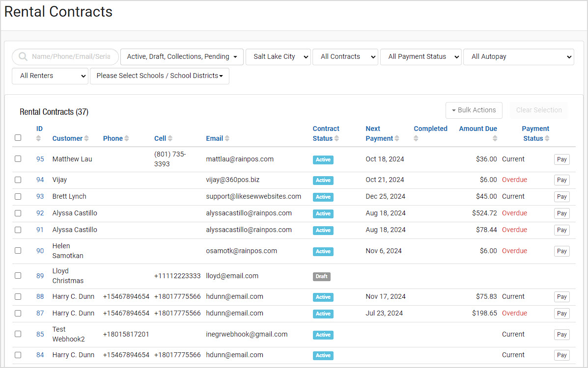
Task: Click Pay for Vijay's contract
Action: (x=562, y=180)
